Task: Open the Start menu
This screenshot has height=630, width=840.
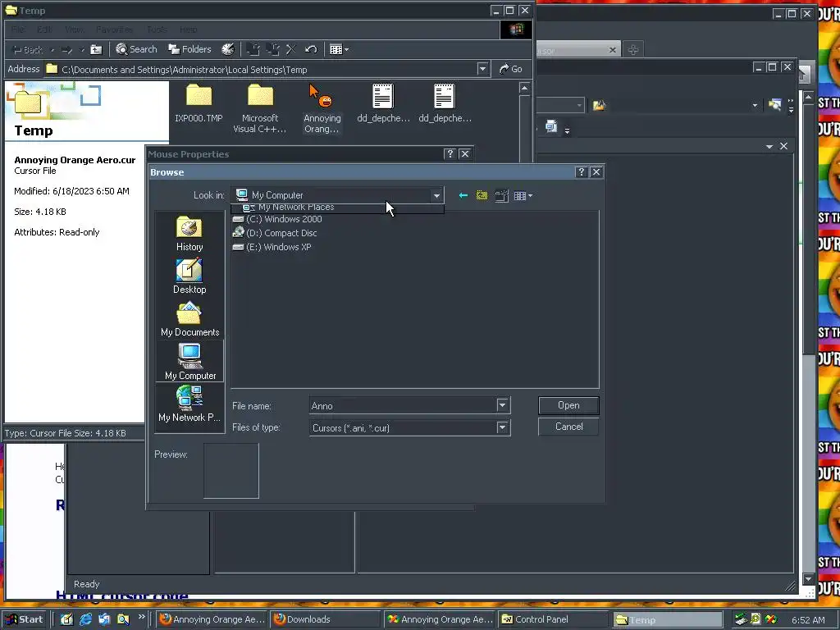Action: tap(24, 619)
